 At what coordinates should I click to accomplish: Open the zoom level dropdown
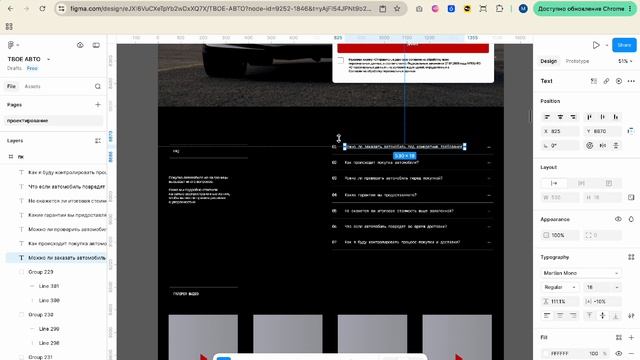[625, 61]
